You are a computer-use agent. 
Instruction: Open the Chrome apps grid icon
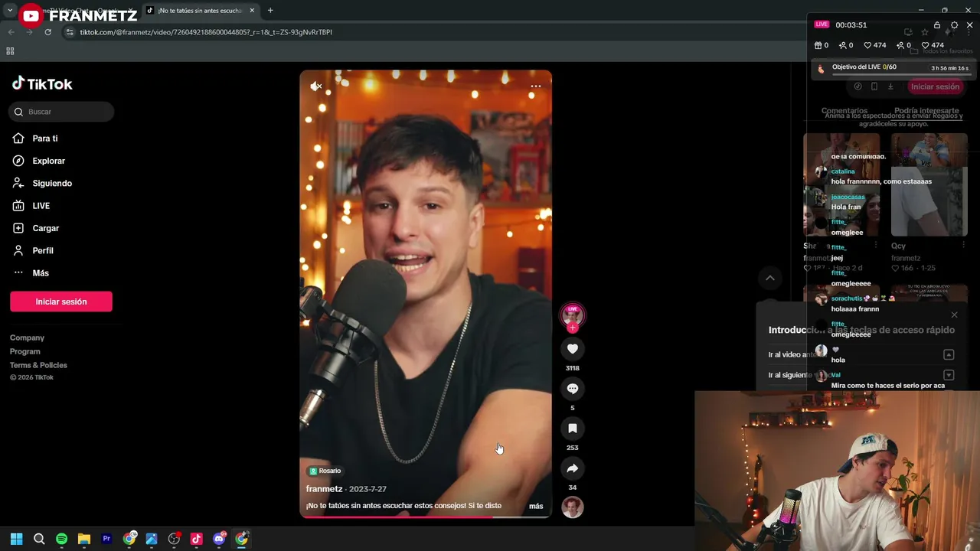click(x=10, y=51)
